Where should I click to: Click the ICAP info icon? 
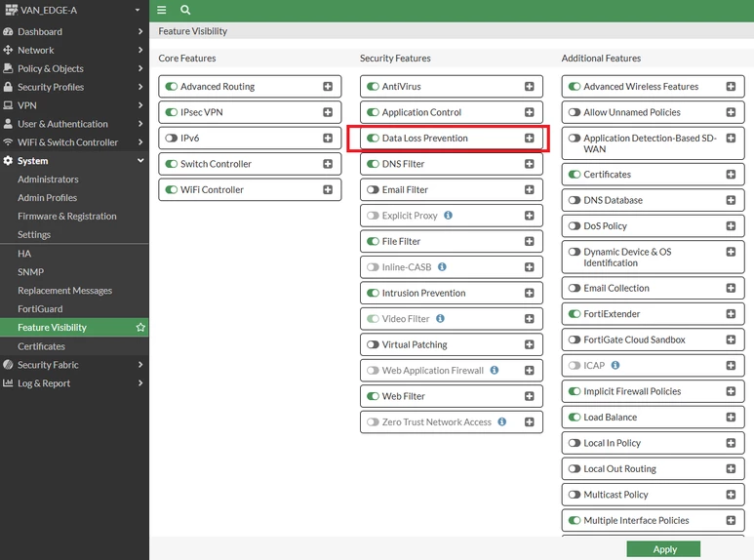point(615,365)
